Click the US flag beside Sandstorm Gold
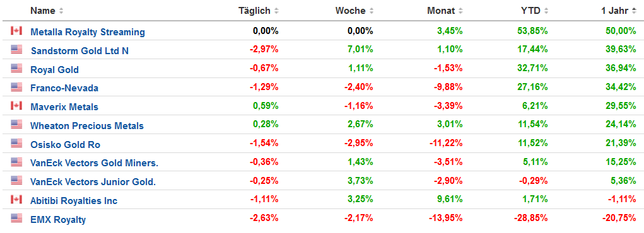The image size is (644, 233). coord(16,50)
